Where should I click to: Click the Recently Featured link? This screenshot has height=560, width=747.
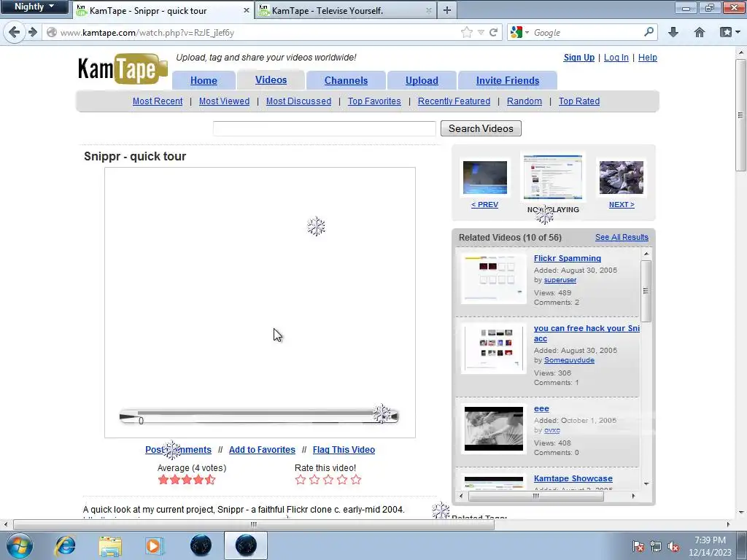pos(454,101)
